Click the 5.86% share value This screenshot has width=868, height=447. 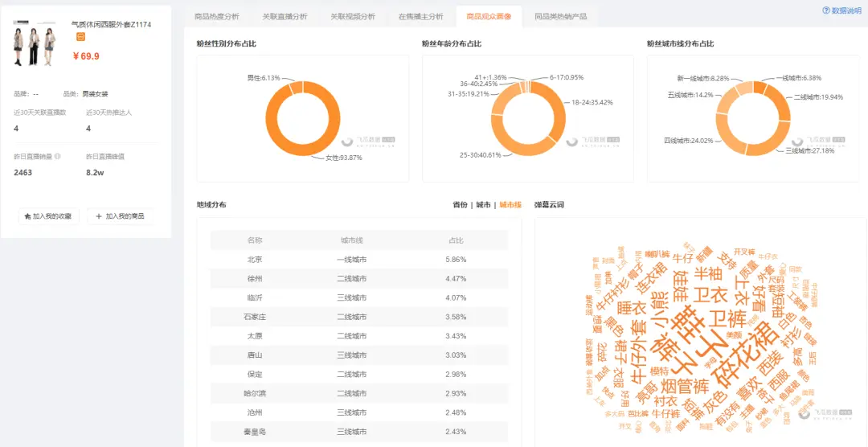(x=456, y=259)
